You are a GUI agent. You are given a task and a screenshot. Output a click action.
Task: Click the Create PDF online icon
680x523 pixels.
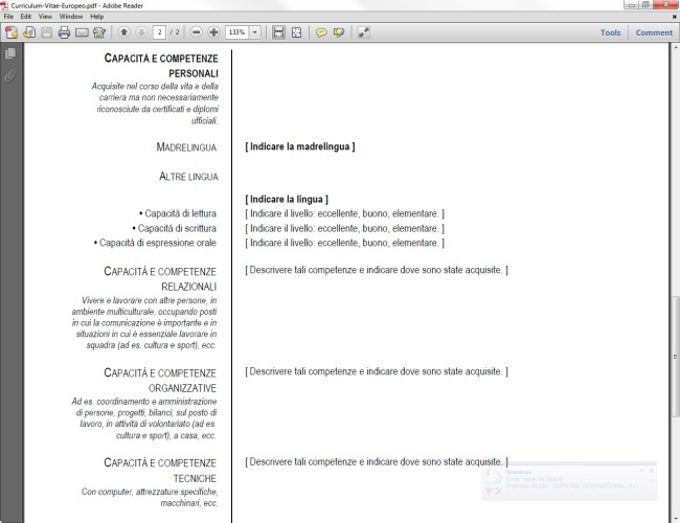[11, 33]
